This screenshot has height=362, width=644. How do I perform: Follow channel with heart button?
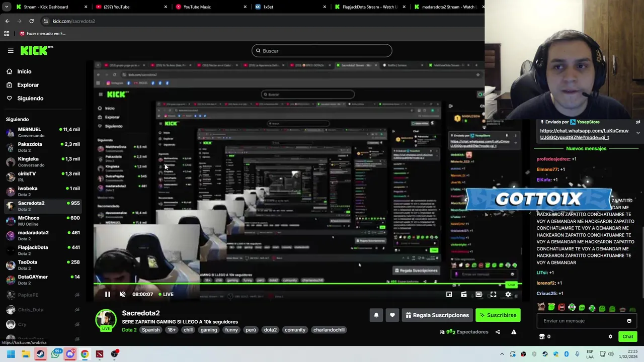pos(392,315)
